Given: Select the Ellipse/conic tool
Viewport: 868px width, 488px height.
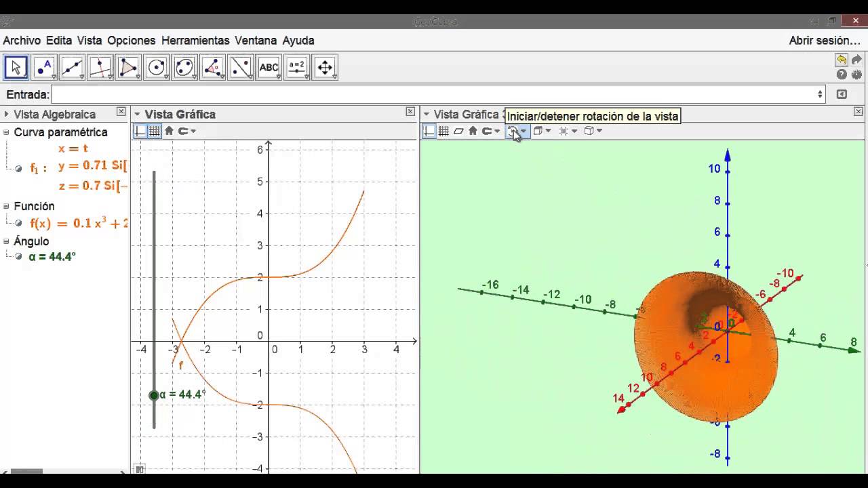Looking at the screenshot, I should point(184,67).
